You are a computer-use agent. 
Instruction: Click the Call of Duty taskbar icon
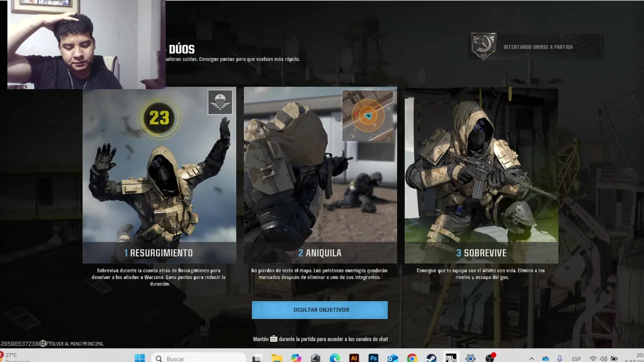pyautogui.click(x=451, y=358)
